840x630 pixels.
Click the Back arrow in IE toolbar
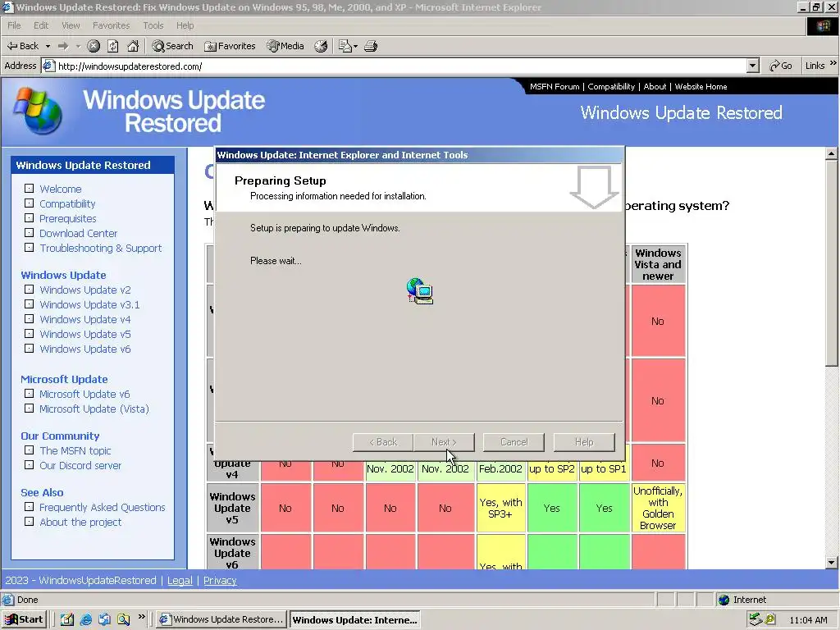[x=22, y=46]
